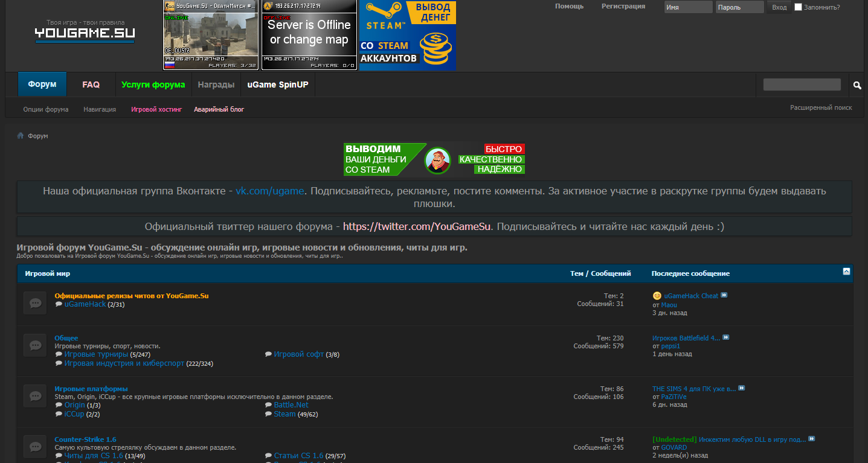Open the uGameHack subforum

point(85,304)
